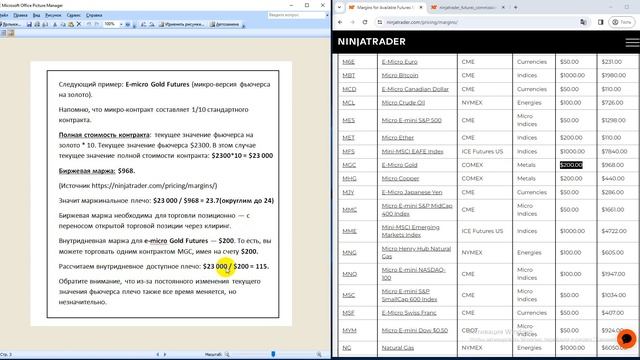Viewport: 640px width, 360px height.
Task: Click the Cut icon in Picture Manager toolbar
Action: [55, 24]
